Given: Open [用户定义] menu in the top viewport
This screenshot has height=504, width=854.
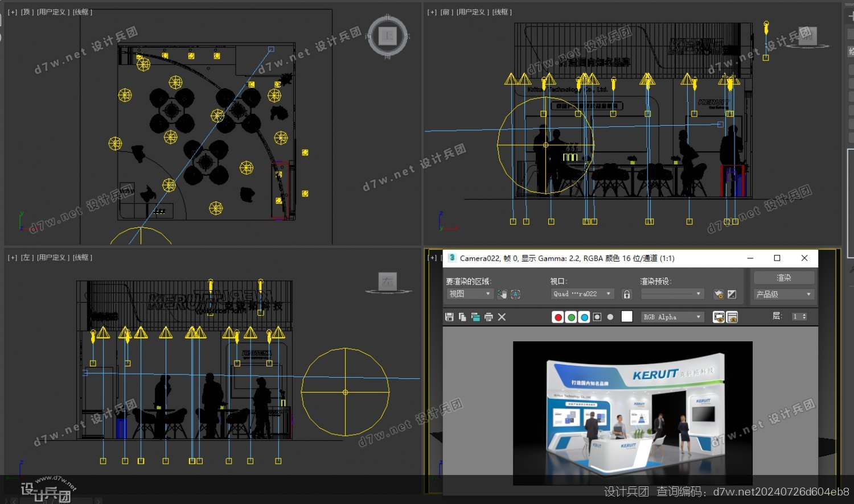Looking at the screenshot, I should coord(54,12).
